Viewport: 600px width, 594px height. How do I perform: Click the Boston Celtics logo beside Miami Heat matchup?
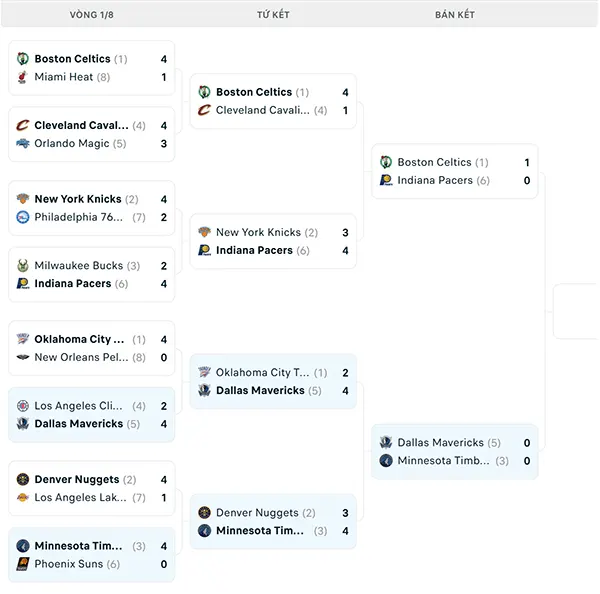23,59
